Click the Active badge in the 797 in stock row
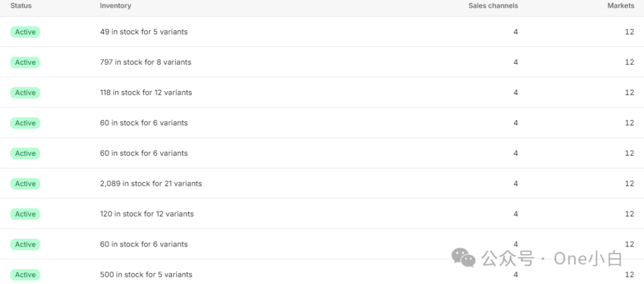Image resolution: width=644 pixels, height=284 pixels. click(x=25, y=63)
